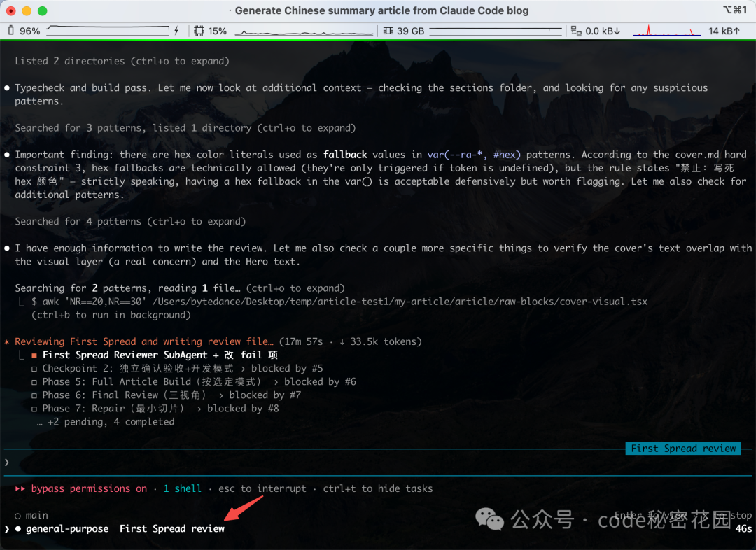This screenshot has width=756, height=550.
Task: Expand 'Searched for 4 patterns' output
Action: point(130,221)
